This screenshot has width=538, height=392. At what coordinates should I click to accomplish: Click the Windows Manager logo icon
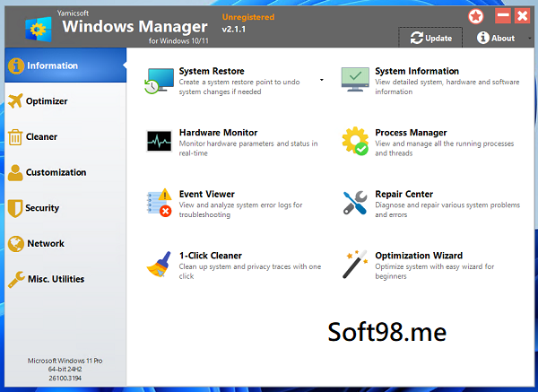39,30
